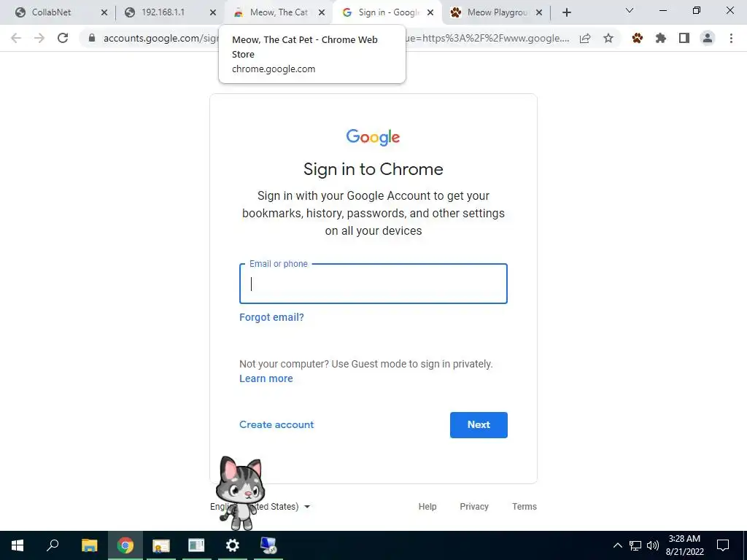Reload the page
The width and height of the screenshot is (747, 560).
[63, 38]
